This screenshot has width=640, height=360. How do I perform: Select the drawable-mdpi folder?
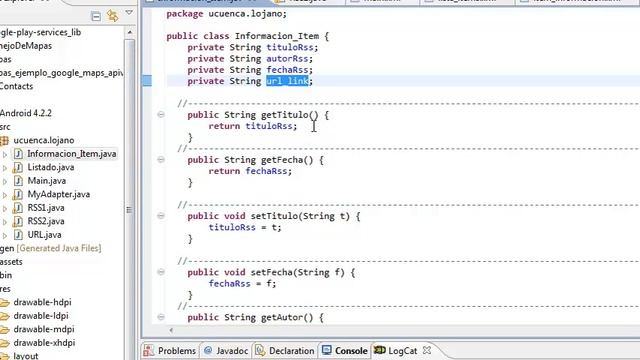pos(44,329)
